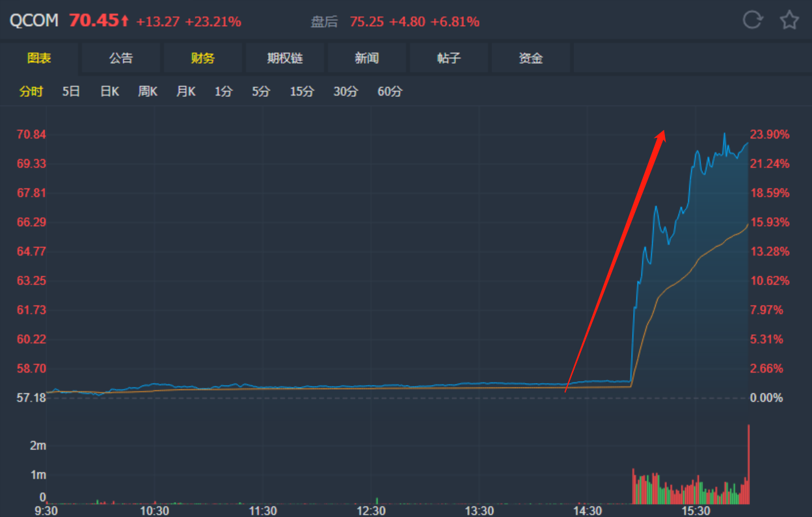Open the 图表 tab

point(39,58)
